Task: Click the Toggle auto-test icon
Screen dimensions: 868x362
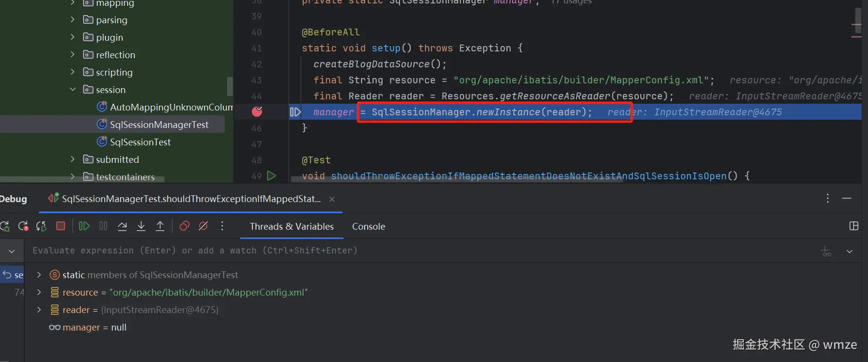Action: (x=41, y=226)
